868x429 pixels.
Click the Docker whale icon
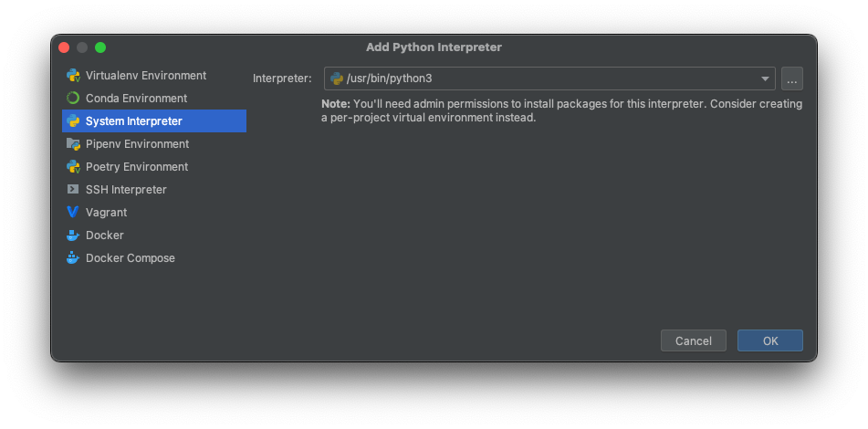pyautogui.click(x=73, y=235)
